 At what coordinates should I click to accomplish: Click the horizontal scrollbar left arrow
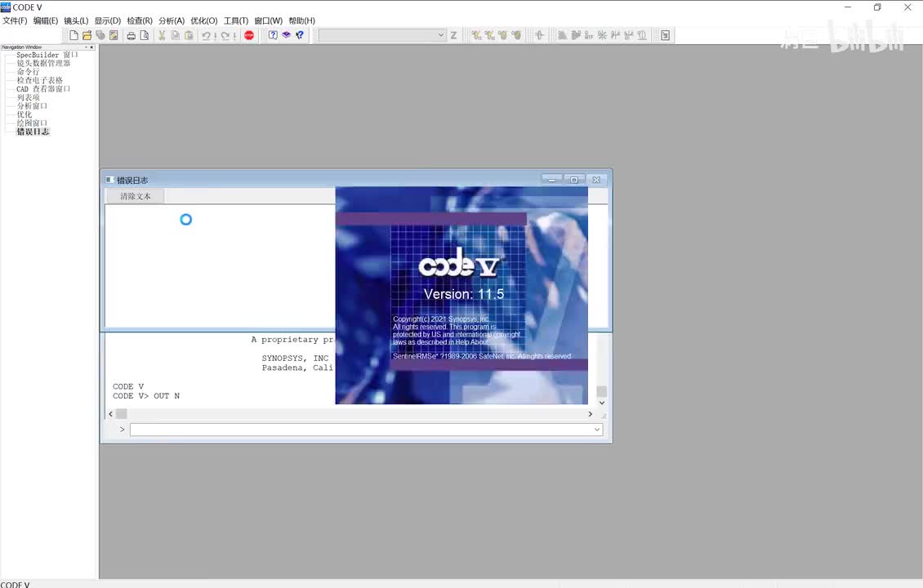[110, 414]
